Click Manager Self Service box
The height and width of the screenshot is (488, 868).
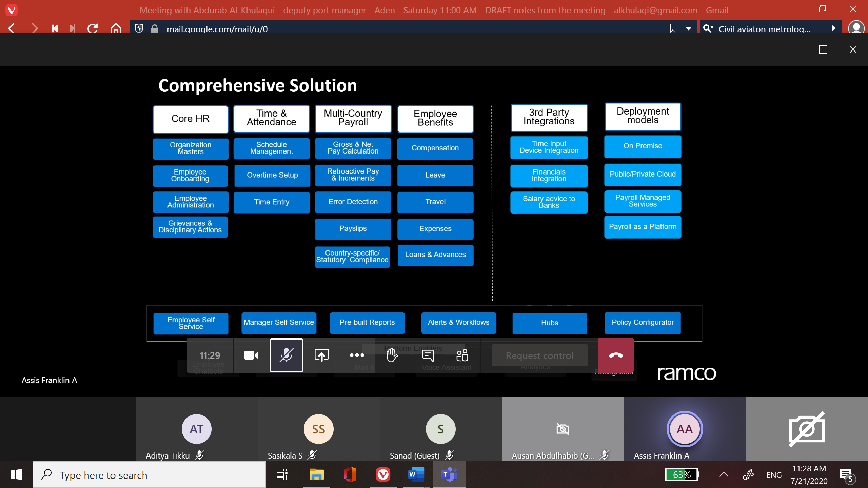[279, 323]
